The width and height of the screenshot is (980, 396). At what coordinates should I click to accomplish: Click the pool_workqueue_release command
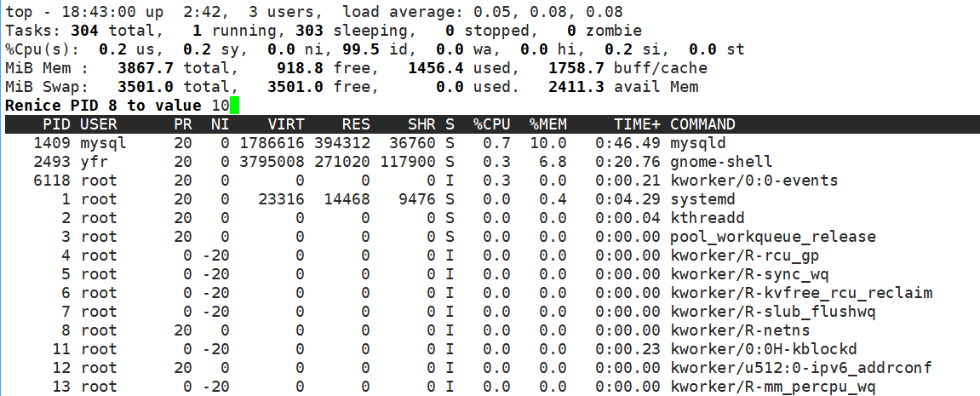(x=773, y=237)
